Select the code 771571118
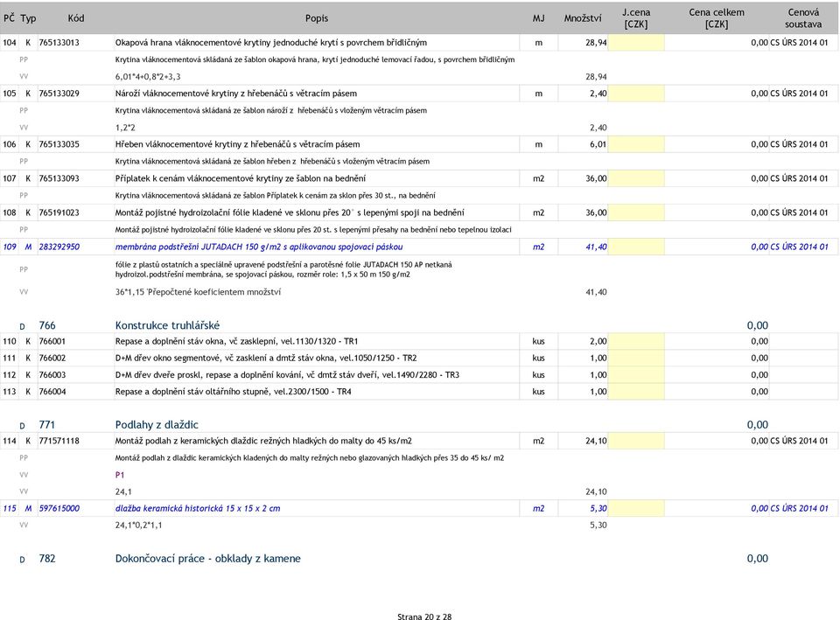Screen dimensions: 840x620 point(59,441)
